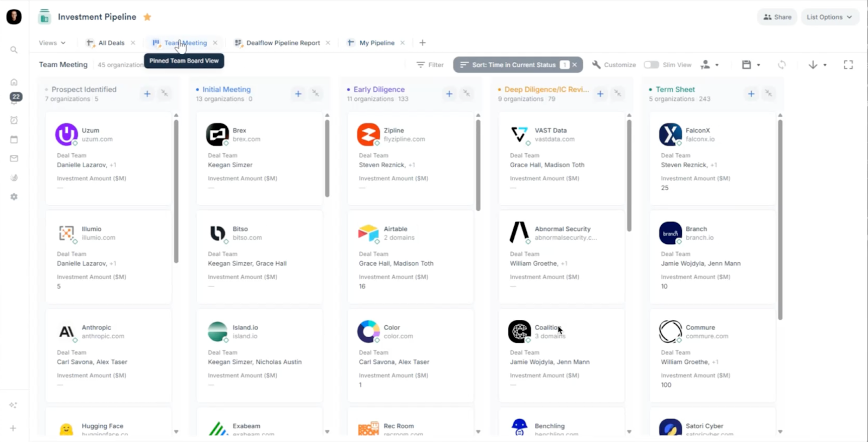Add organization to Initial Meeting column
This screenshot has height=442, width=868.
tap(298, 94)
